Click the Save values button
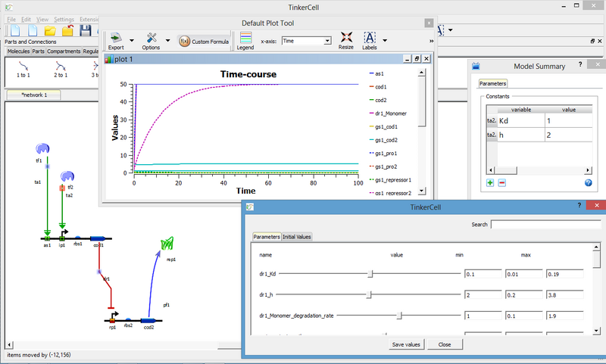 coord(406,344)
